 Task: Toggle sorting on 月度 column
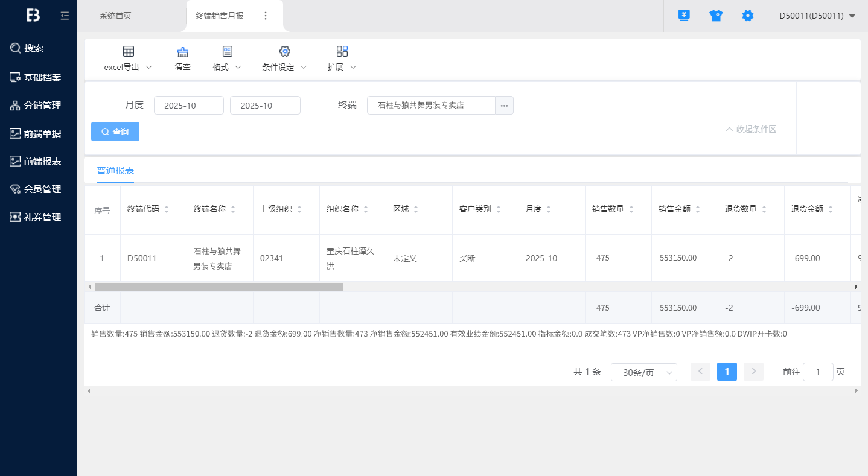point(549,209)
